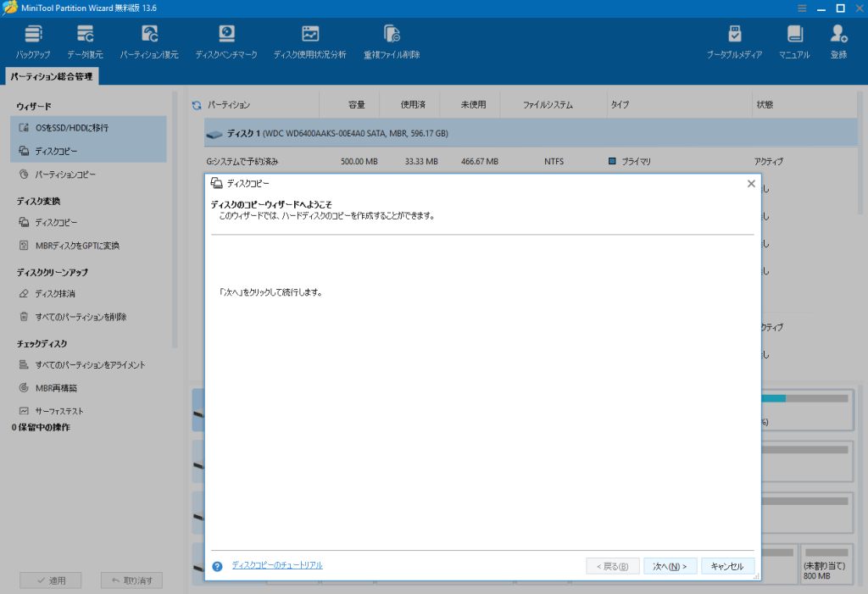Click the タイプ column header
This screenshot has width=868, height=594.
(620, 104)
